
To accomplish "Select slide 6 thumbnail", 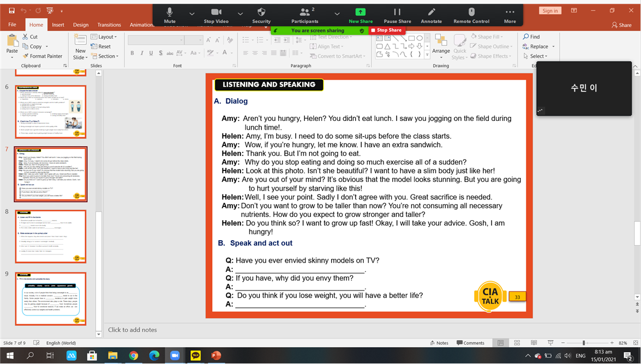I will point(51,112).
